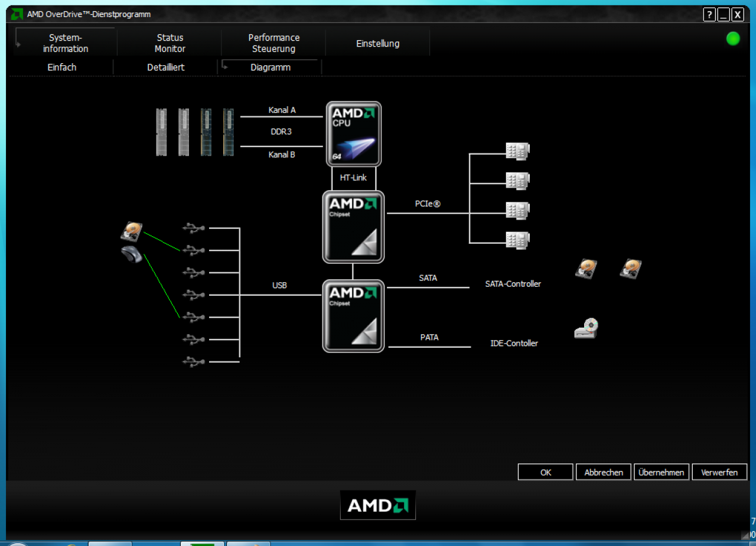756x546 pixels.
Task: Click the sixth USB port symbol from the top
Action: [194, 339]
